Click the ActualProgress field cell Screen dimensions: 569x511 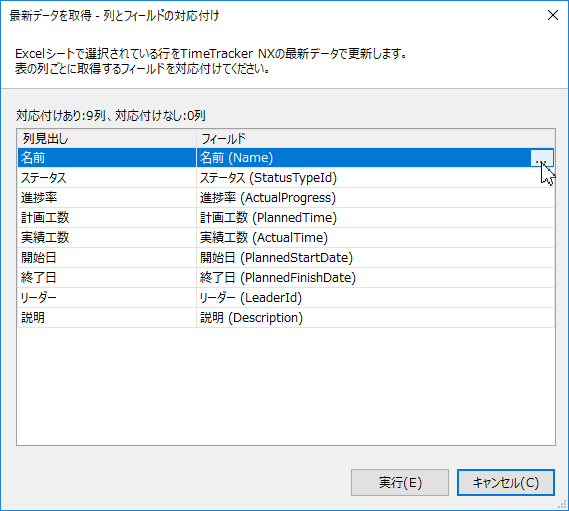pyautogui.click(x=376, y=198)
